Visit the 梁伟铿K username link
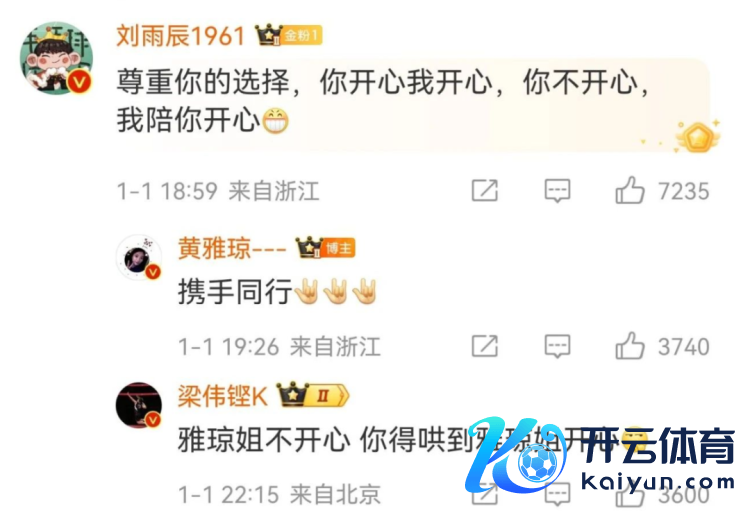 click(x=222, y=396)
